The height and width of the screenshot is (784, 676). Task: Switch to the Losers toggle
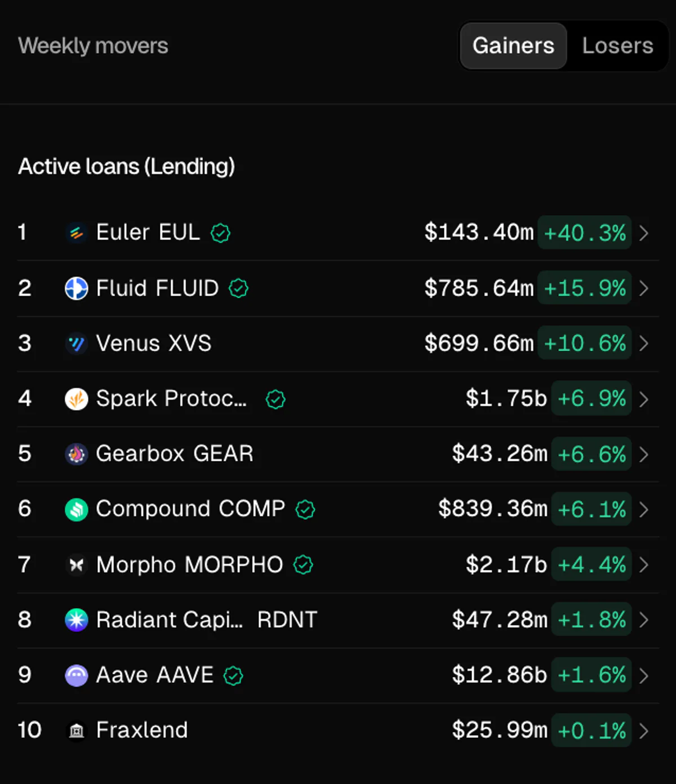tap(617, 46)
